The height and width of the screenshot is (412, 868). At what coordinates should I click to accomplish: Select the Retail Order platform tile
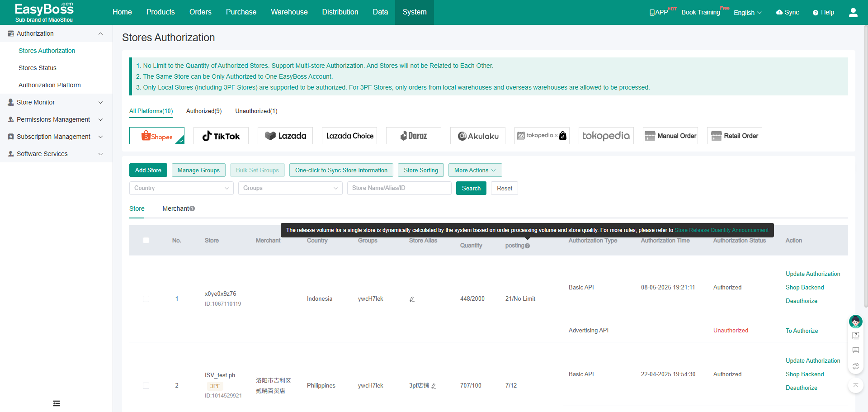click(735, 136)
